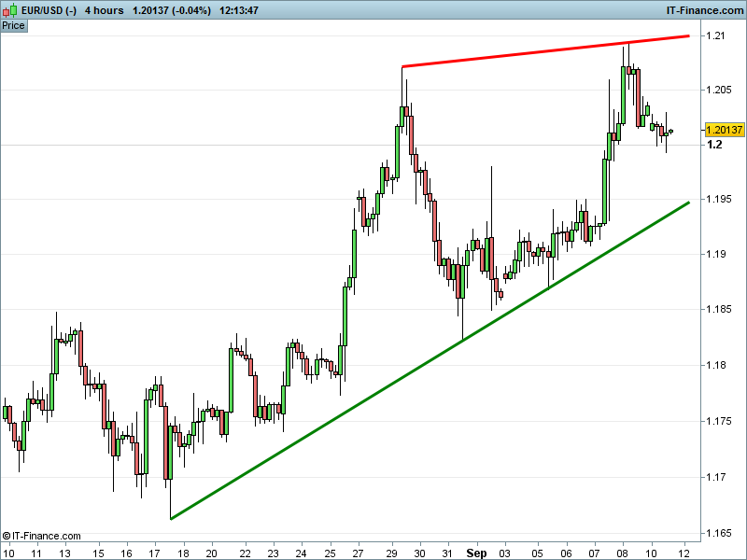Click the IT-Finance.com link in header

(705, 10)
